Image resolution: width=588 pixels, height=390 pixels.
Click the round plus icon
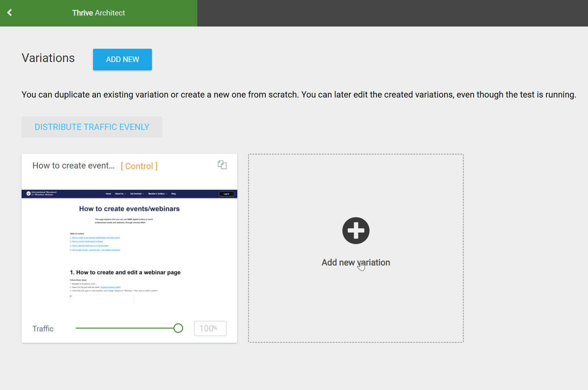click(356, 231)
